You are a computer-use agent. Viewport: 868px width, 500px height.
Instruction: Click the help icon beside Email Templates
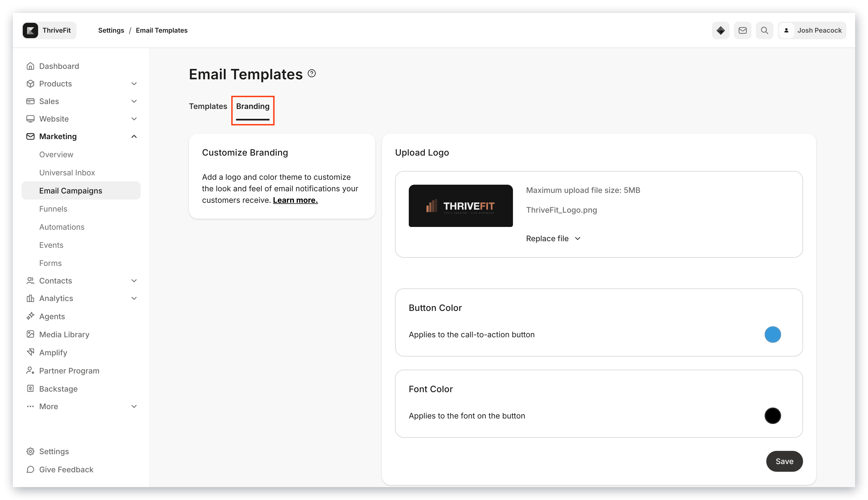(311, 74)
